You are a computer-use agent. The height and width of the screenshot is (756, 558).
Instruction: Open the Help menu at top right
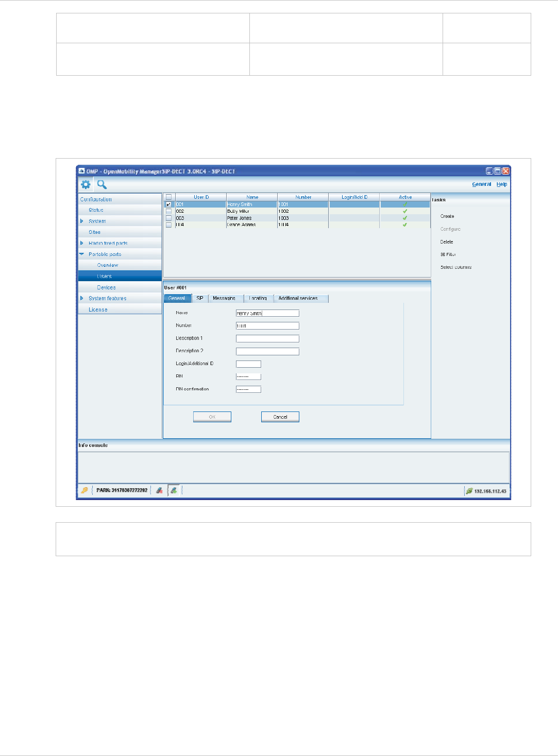[x=502, y=184]
